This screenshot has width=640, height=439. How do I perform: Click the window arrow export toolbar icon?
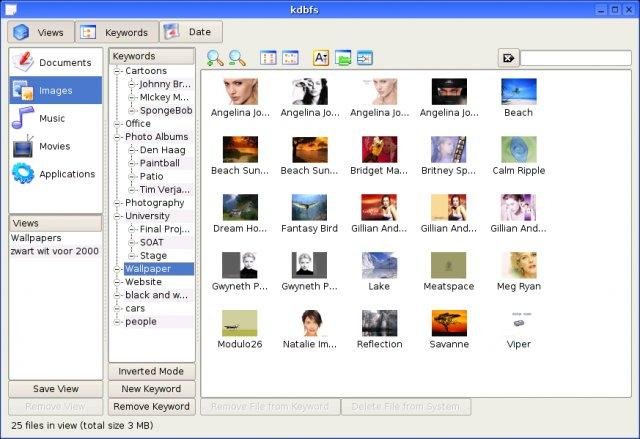tap(364, 58)
